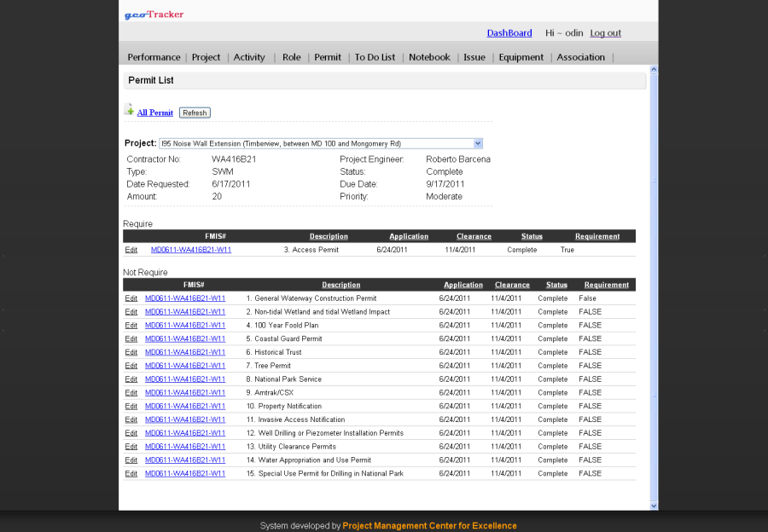Screen dimensions: 768x532
Task: Open the Project dropdown list
Action: click(478, 143)
